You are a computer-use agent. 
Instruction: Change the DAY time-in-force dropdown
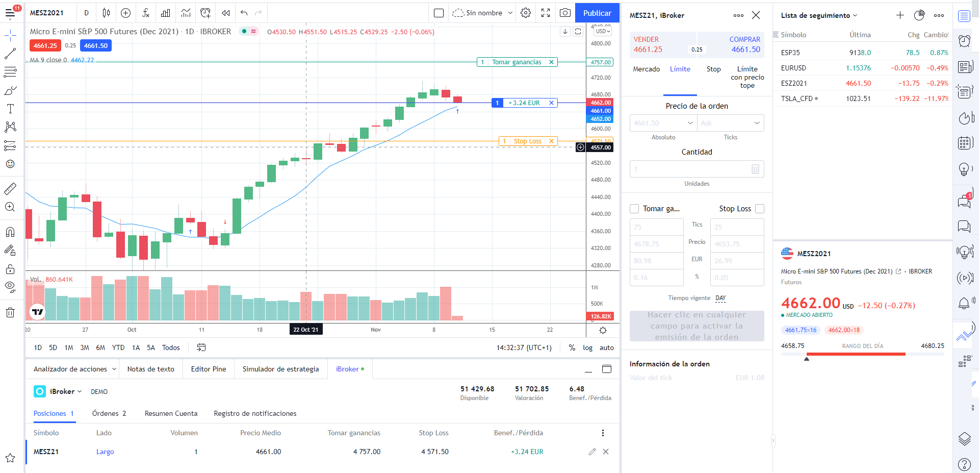pyautogui.click(x=720, y=298)
